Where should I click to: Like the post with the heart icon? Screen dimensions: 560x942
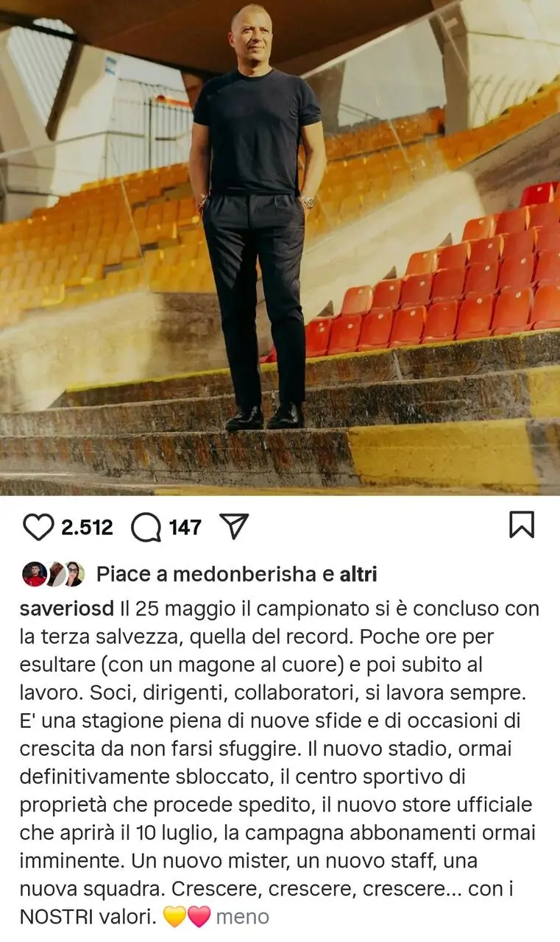[38, 527]
